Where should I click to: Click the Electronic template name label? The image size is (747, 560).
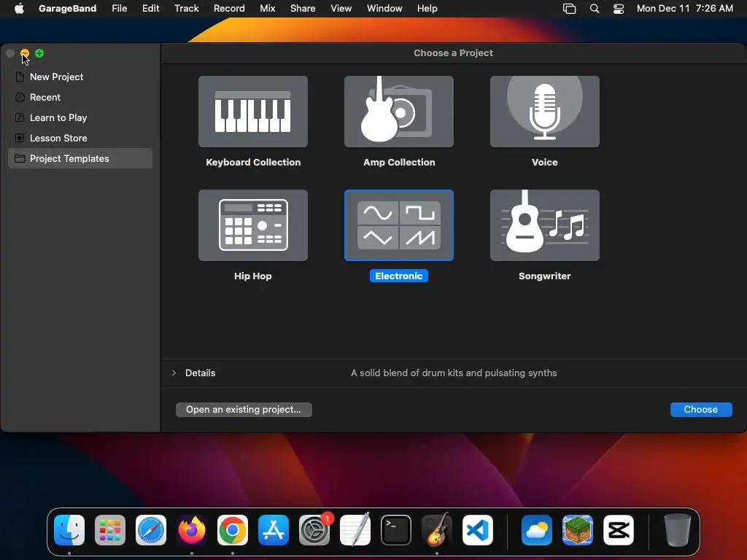[399, 276]
